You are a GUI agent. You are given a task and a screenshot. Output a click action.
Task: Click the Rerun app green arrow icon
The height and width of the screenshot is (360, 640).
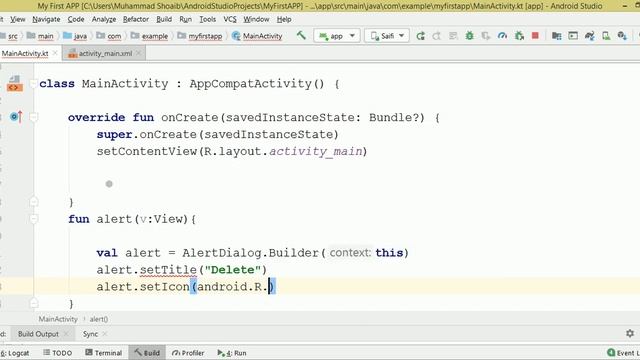coord(420,36)
